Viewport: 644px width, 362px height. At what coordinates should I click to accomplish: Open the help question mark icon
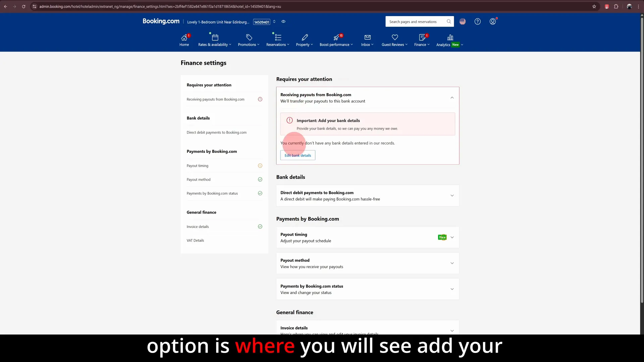tap(478, 21)
